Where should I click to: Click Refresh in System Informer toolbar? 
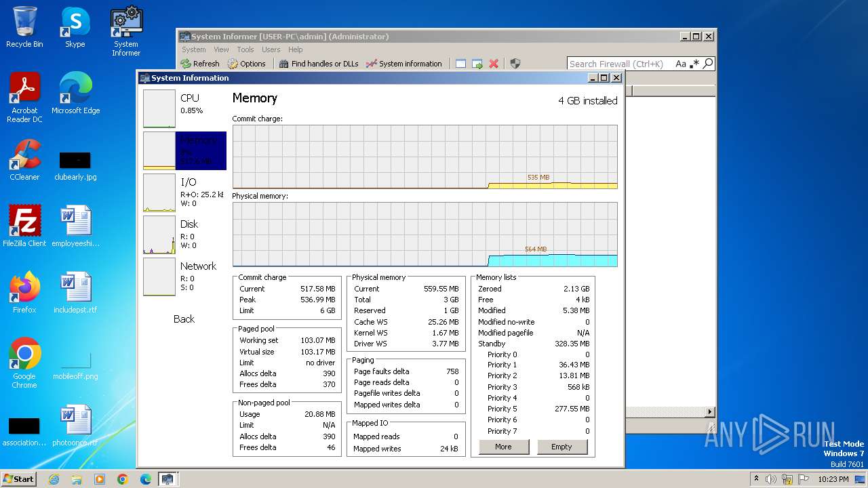200,64
